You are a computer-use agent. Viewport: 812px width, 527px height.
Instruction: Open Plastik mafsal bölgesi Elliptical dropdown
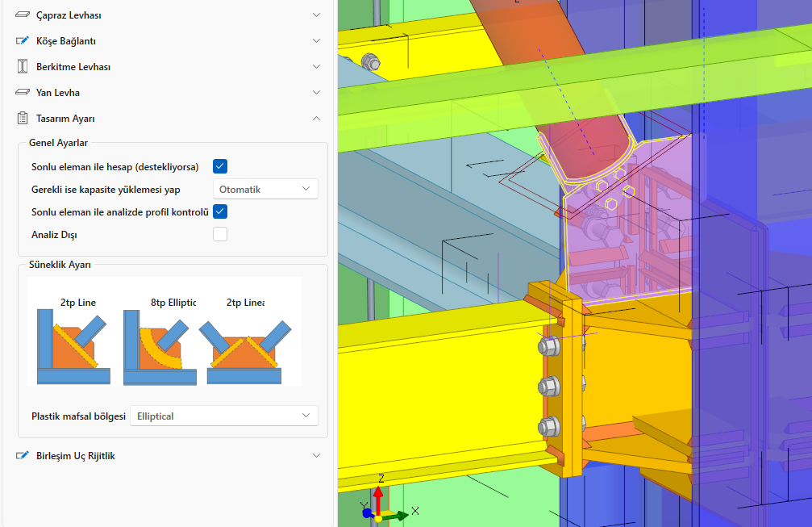click(x=223, y=416)
